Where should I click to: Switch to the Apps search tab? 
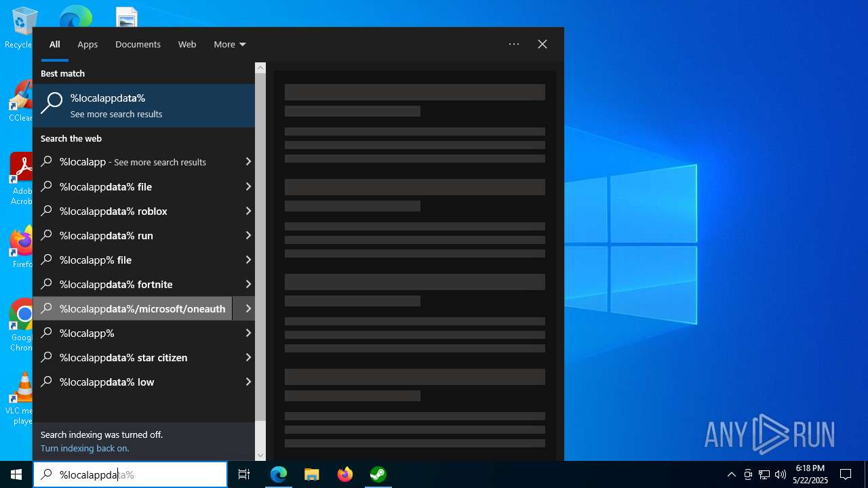coord(87,44)
